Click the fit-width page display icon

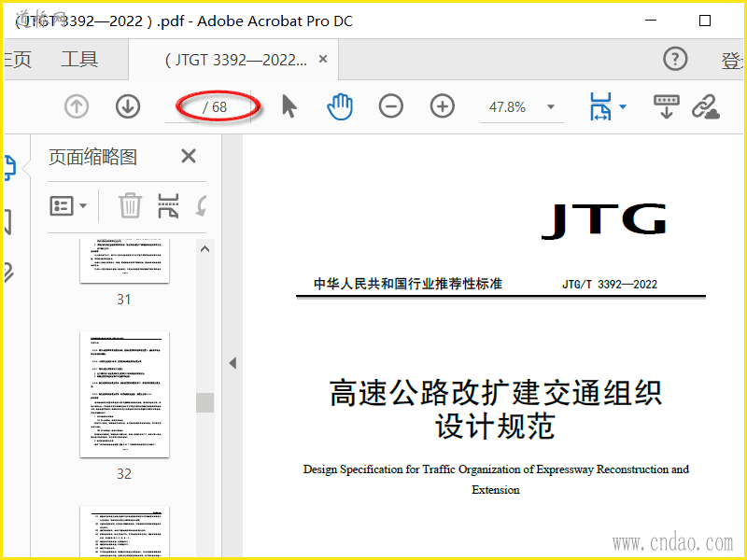(x=600, y=106)
